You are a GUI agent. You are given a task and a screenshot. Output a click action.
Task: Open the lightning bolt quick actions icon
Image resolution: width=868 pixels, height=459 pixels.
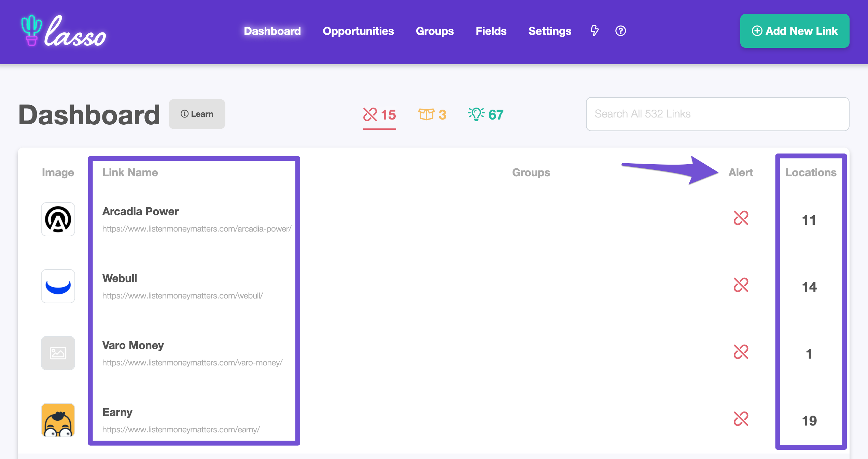(x=594, y=31)
